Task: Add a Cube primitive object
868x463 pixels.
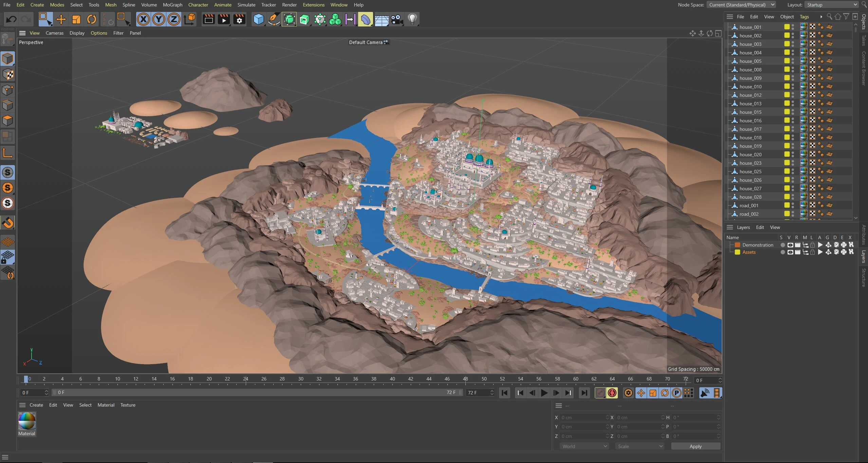Action: [x=258, y=19]
